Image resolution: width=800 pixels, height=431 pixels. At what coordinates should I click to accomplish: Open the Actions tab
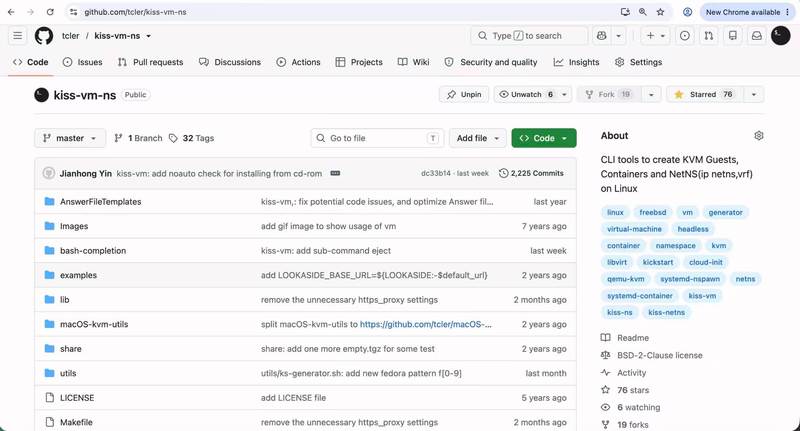coord(298,62)
